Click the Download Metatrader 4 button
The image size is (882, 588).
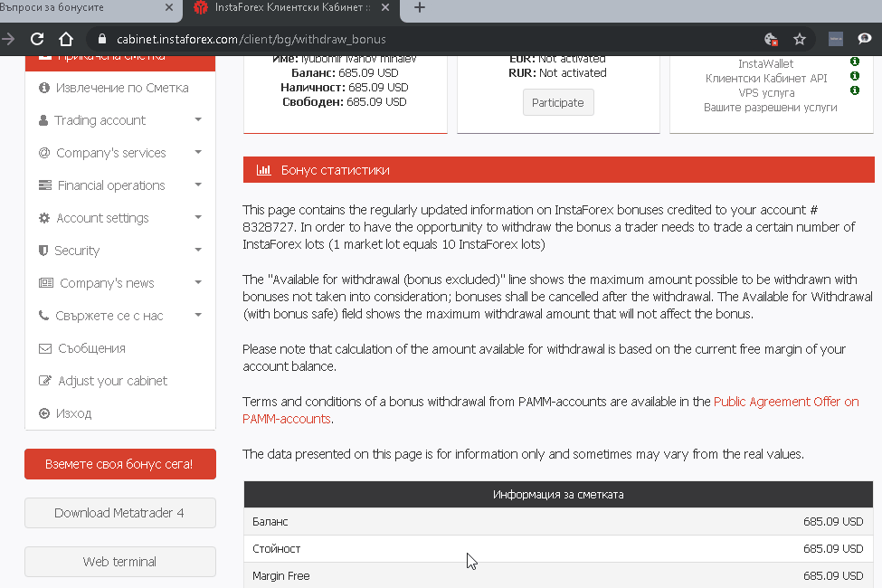coord(119,513)
